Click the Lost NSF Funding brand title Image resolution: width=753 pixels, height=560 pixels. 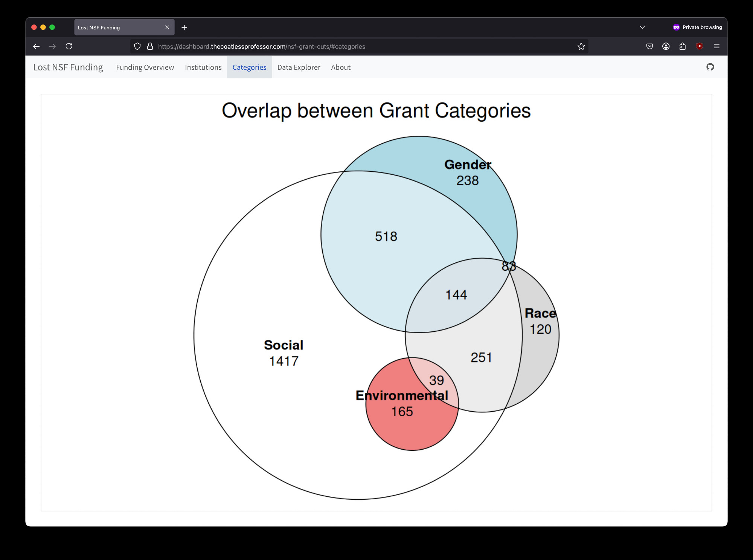click(x=68, y=67)
